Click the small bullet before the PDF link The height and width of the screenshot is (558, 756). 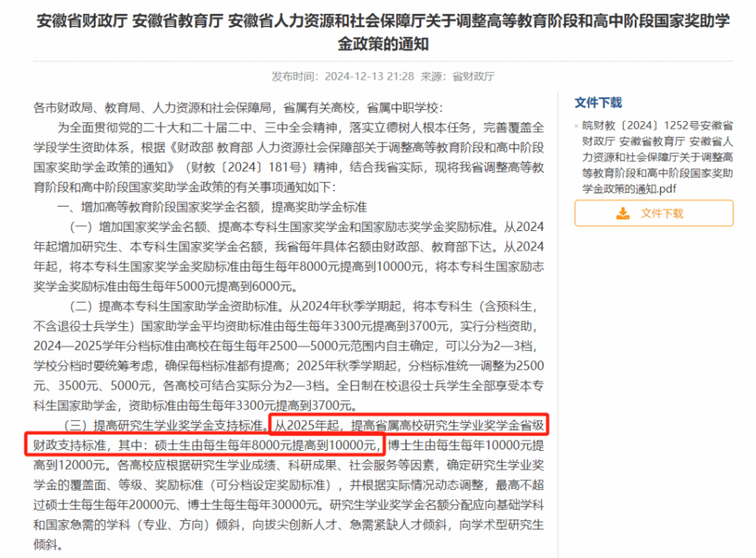(576, 126)
